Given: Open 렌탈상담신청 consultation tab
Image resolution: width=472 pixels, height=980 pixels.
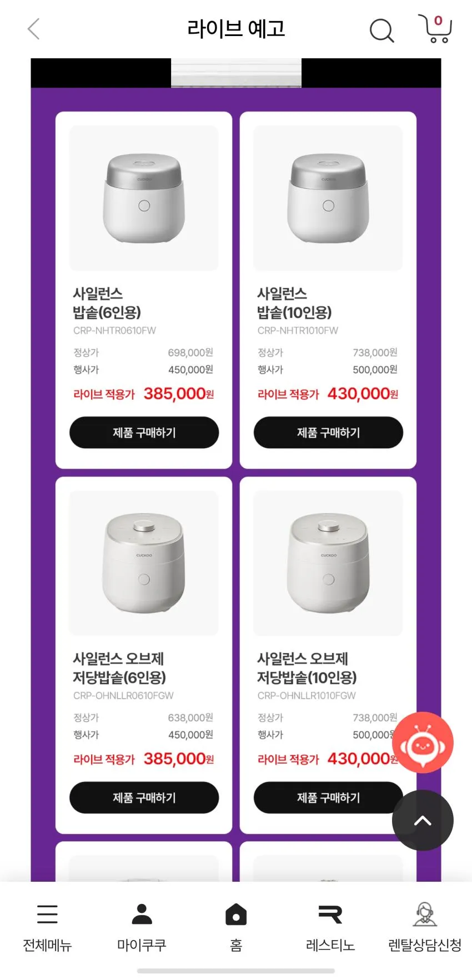Looking at the screenshot, I should click(x=425, y=927).
